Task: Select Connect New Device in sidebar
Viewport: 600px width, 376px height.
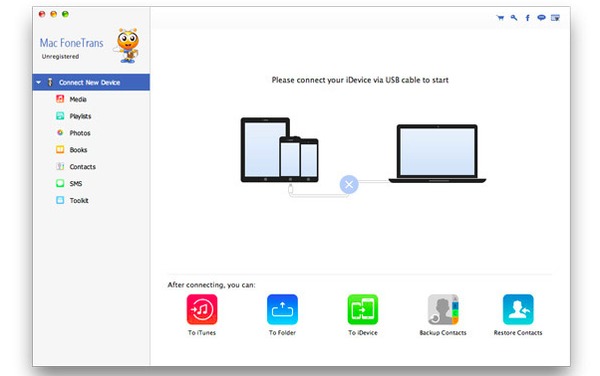Action: tap(91, 82)
